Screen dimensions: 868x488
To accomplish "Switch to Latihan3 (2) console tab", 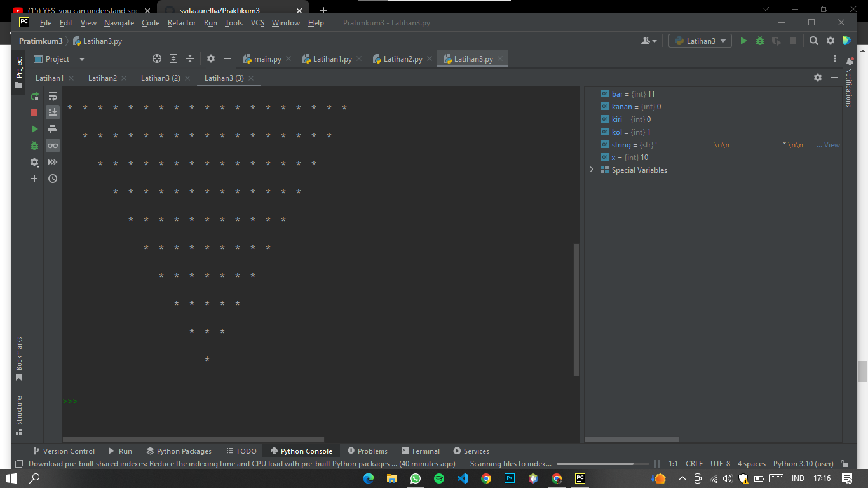I will 161,78.
